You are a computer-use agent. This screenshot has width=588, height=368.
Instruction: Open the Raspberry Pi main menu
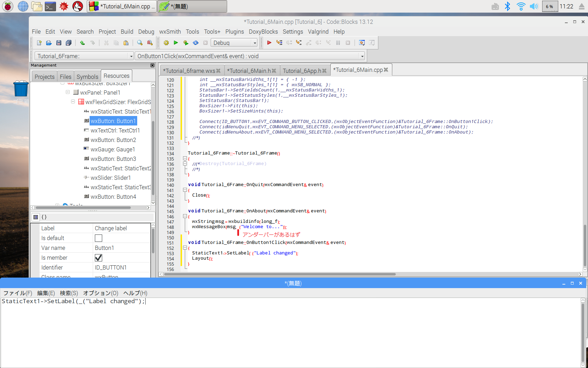8,6
